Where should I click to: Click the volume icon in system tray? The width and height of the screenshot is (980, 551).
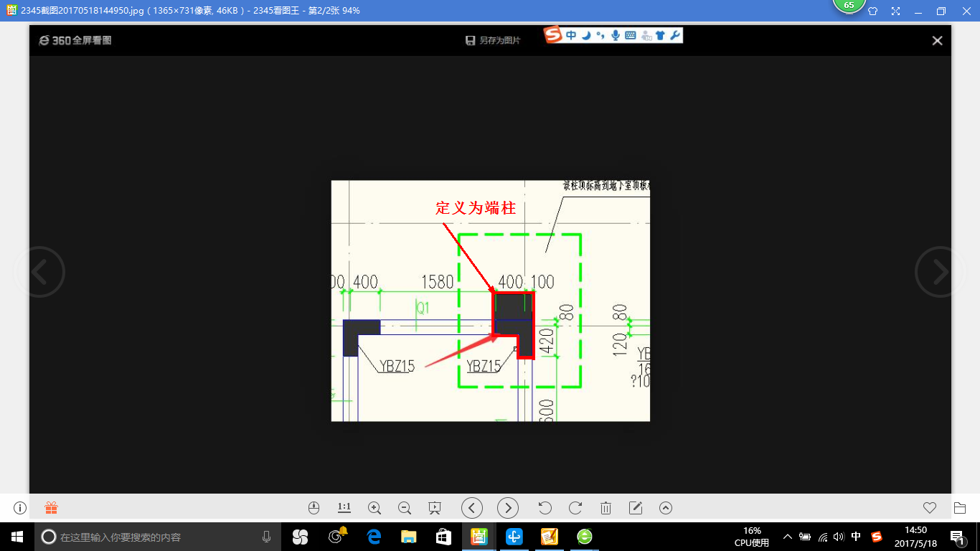tap(839, 537)
